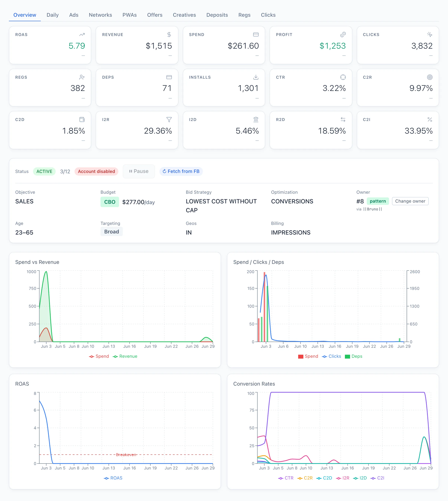Open the Deposits tab
The height and width of the screenshot is (501, 448).
[x=217, y=15]
